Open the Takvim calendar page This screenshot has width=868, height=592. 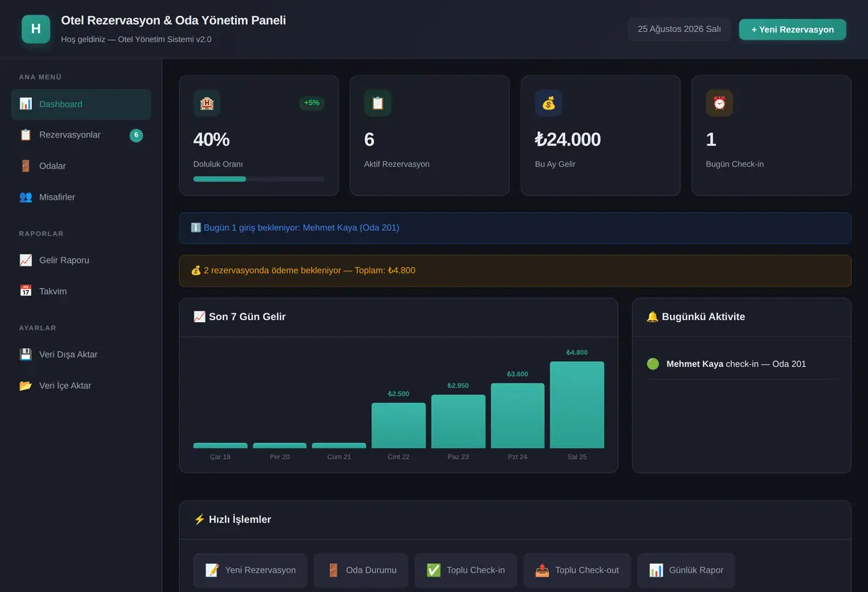[81, 292]
